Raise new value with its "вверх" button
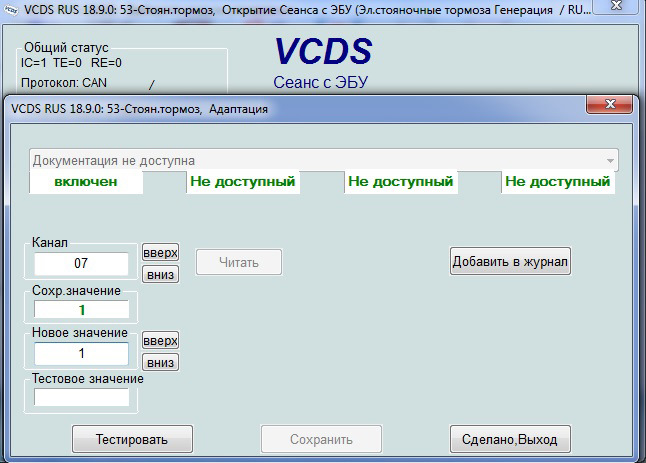This screenshot has width=646, height=463. pos(160,340)
